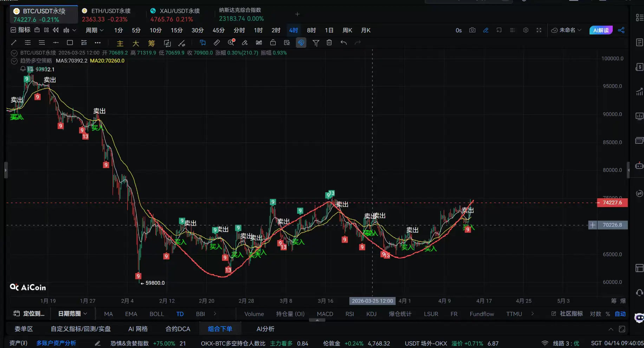Viewport: 644px width, 348px height.
Task: Open the filter funnel tool
Action: [x=316, y=43]
